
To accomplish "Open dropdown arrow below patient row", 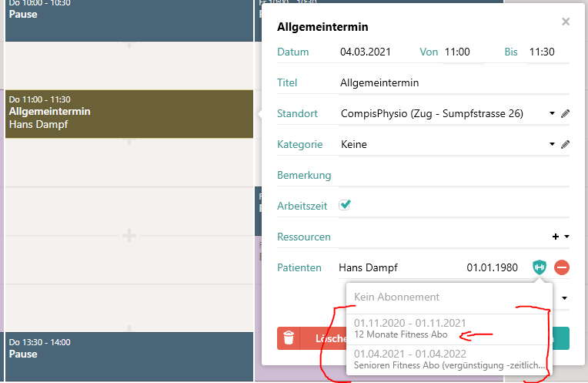I will 564,298.
